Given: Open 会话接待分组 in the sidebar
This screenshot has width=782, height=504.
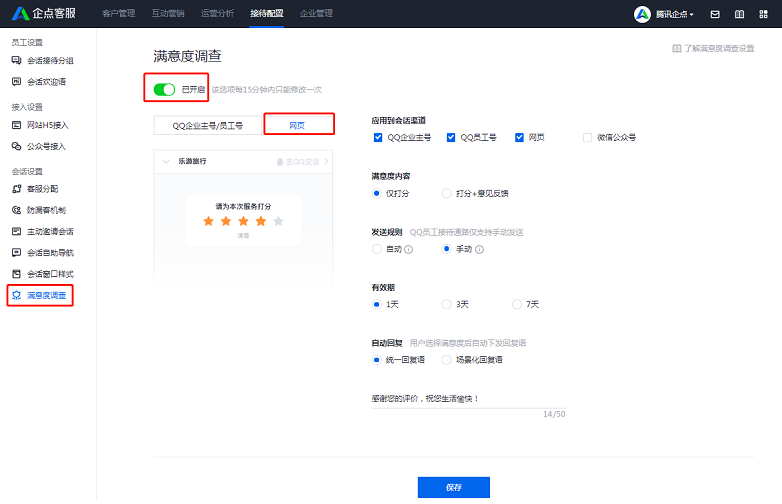Looking at the screenshot, I should (50, 60).
